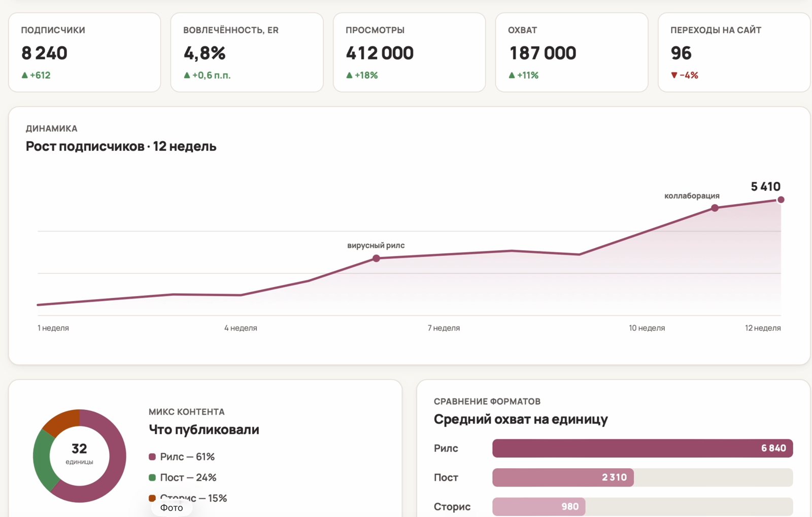Select the Вовлечённость, ER value 4,8%

pyautogui.click(x=205, y=53)
